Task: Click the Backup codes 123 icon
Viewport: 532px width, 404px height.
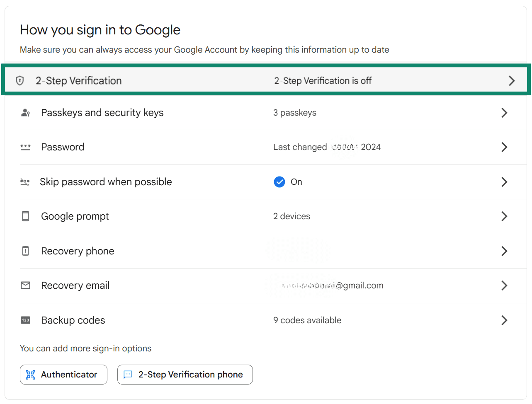Action: (x=26, y=320)
